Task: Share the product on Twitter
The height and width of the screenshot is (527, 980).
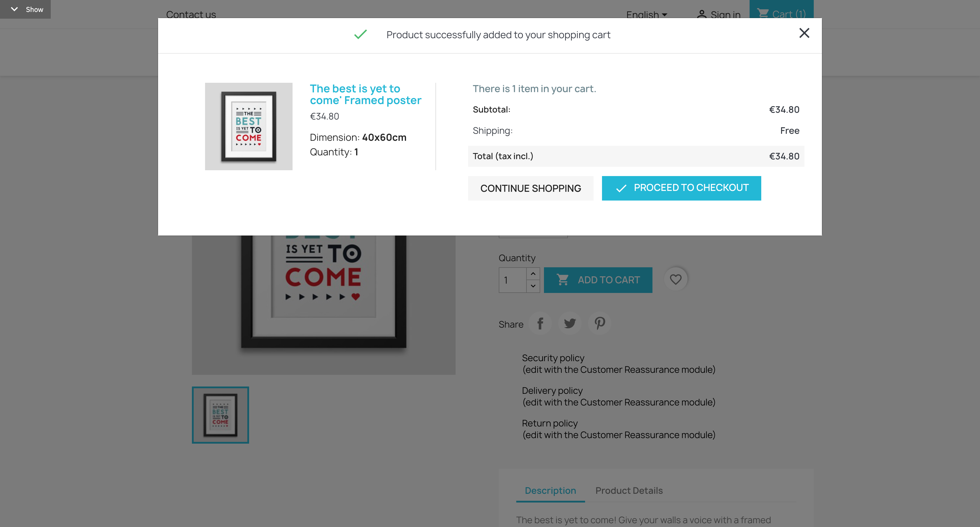Action: [x=570, y=324]
